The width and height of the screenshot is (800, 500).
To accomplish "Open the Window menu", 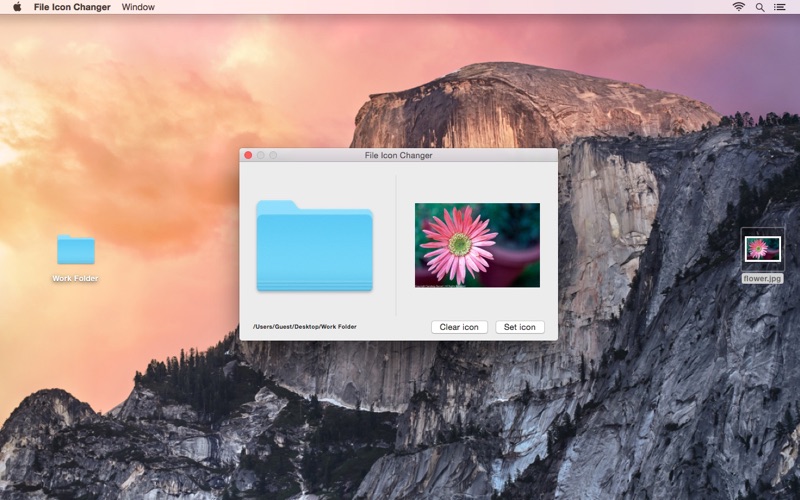I will click(x=138, y=7).
